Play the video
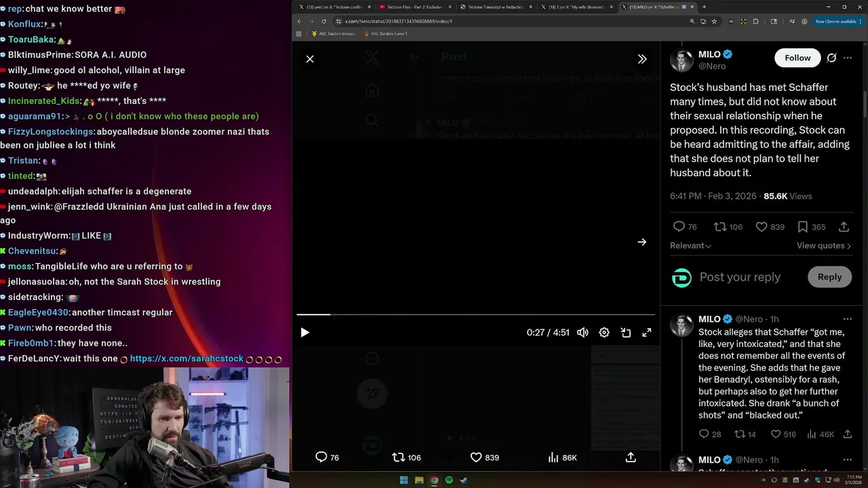The image size is (868, 488). pos(305,333)
